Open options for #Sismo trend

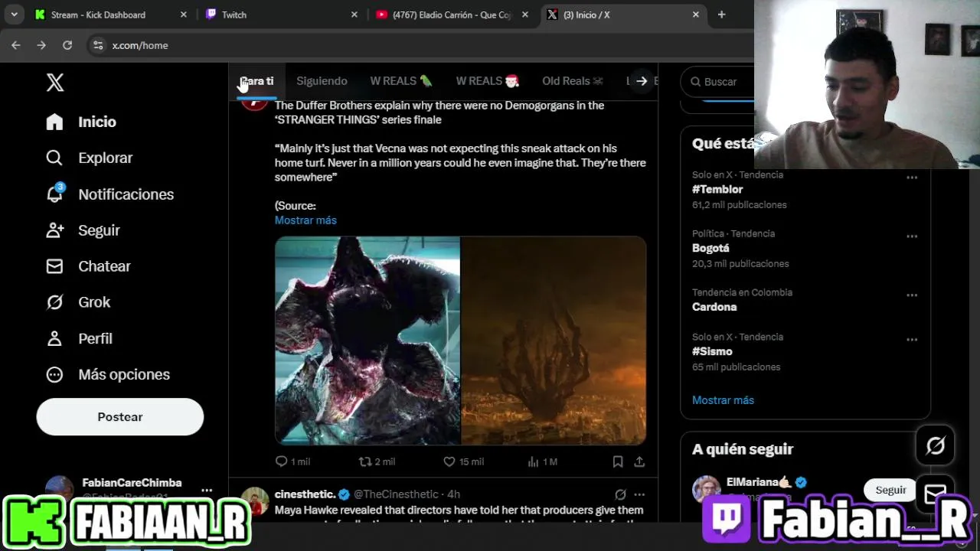point(912,340)
